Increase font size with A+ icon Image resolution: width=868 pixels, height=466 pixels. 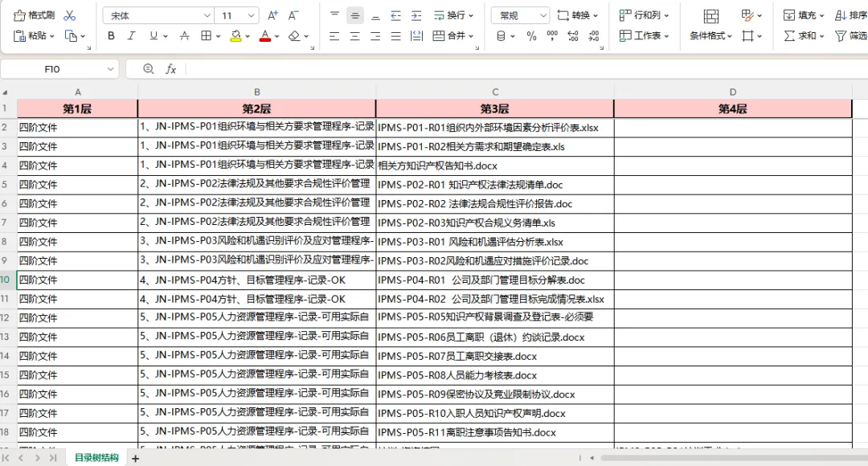[272, 15]
